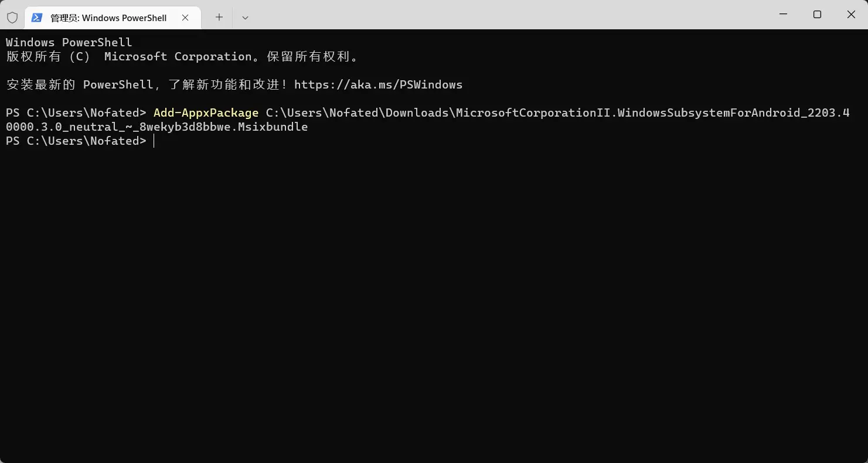Image resolution: width=868 pixels, height=463 pixels.
Task: Click the first PS C:\Users\Nofated> prompt
Action: click(x=76, y=113)
